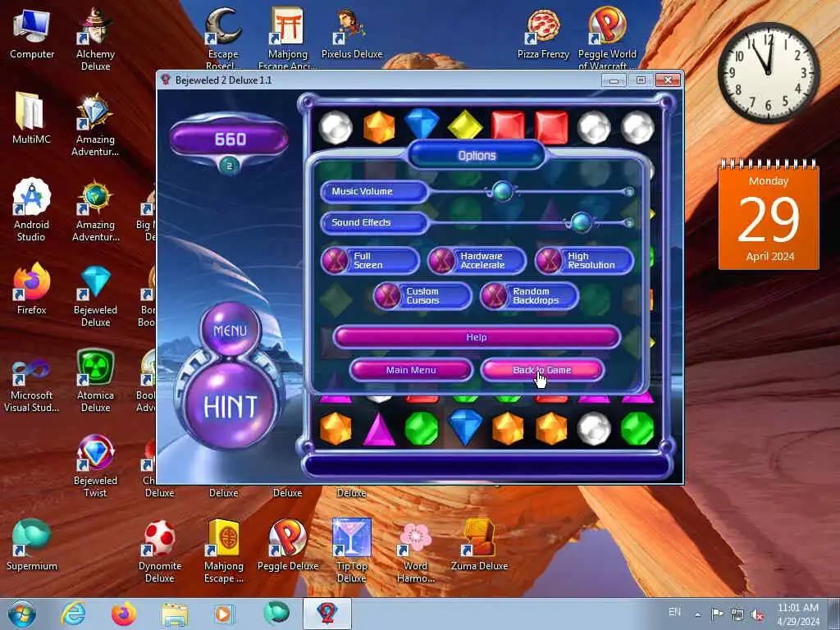
Task: Select Mahjong Escape Ancient shortcut in top row
Action: tap(288, 39)
